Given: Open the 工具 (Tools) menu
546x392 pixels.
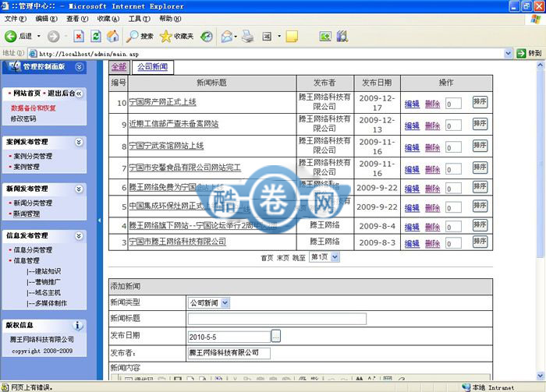Looking at the screenshot, I should click(140, 19).
